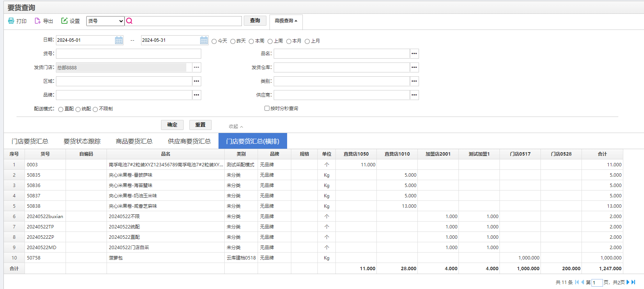The width and height of the screenshot is (644, 289).
Task: Open the 货号 search-type dropdown
Action: [105, 21]
